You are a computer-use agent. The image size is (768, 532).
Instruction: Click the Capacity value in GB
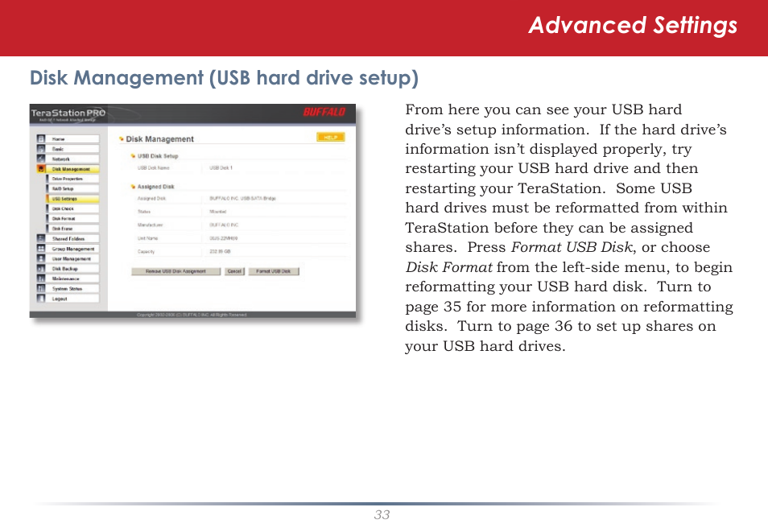220,251
